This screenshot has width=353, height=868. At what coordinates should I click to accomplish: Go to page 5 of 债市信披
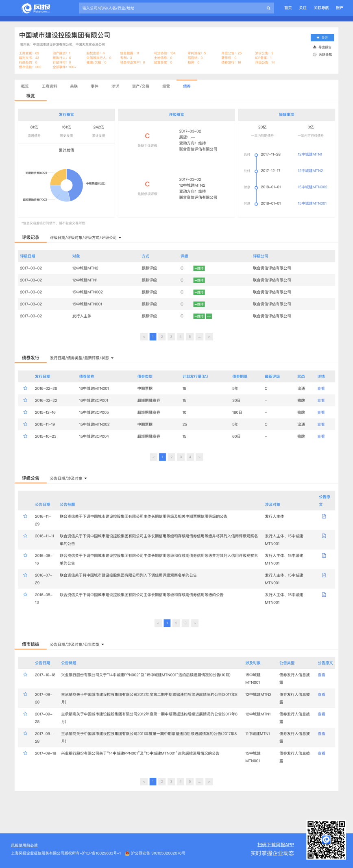point(190,781)
